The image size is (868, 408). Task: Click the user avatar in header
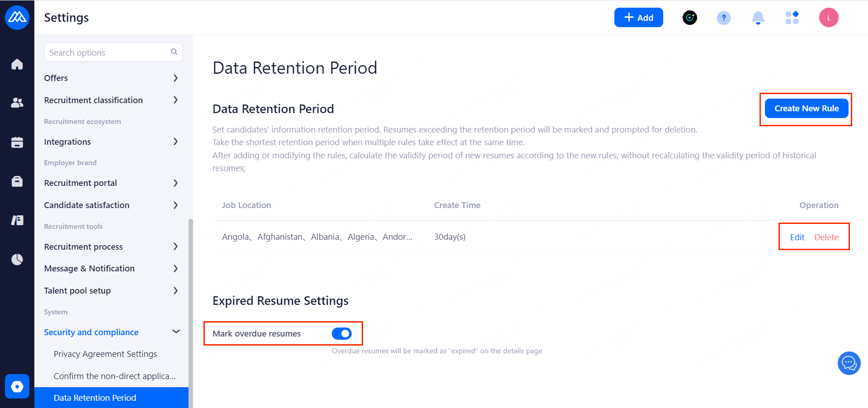829,18
